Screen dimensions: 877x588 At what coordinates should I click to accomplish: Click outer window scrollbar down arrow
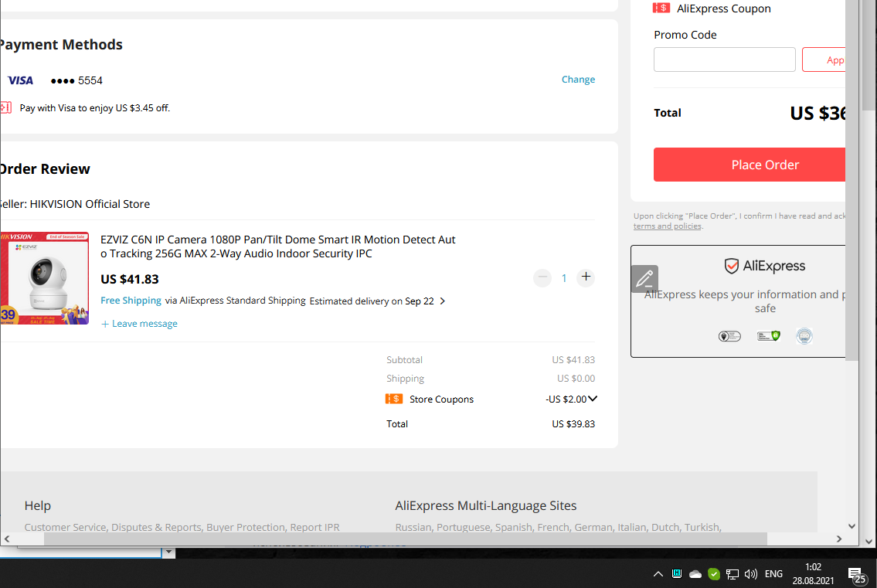click(869, 541)
